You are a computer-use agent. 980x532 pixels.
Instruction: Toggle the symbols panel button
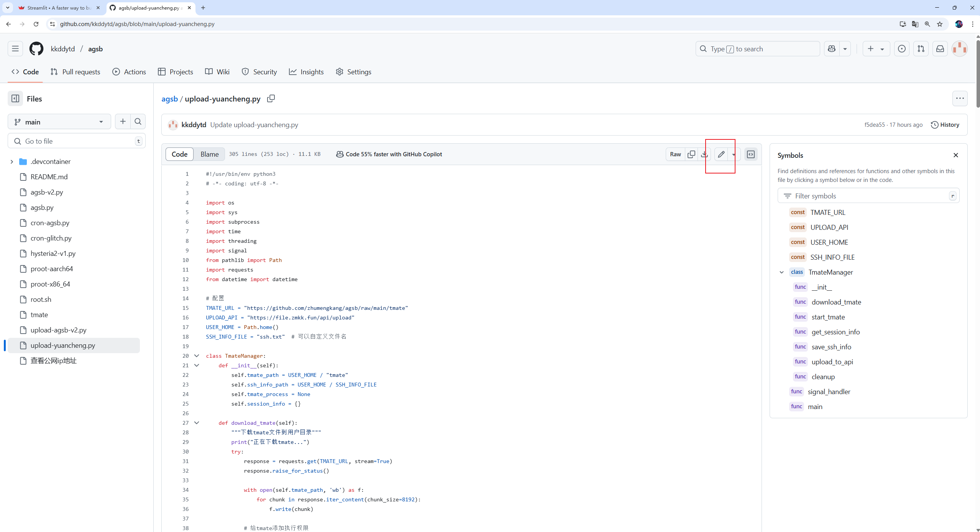751,154
